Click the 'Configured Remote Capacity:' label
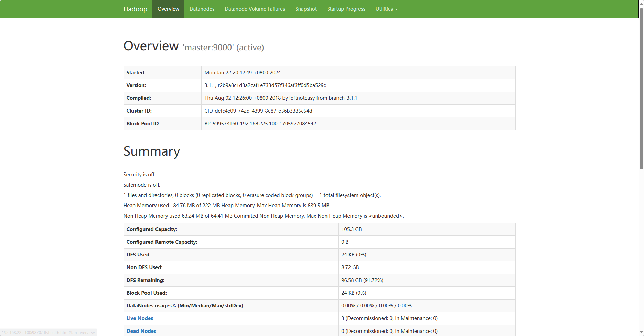The width and height of the screenshot is (644, 336). [162, 242]
